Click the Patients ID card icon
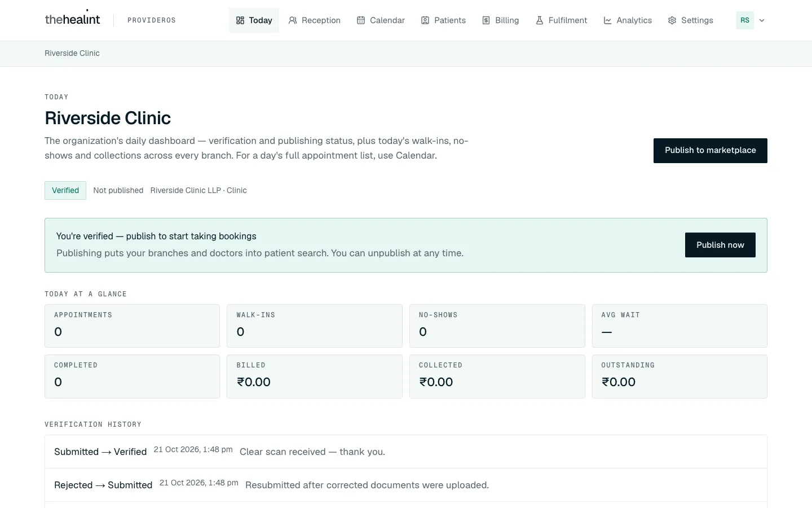The image size is (812, 508). point(425,20)
